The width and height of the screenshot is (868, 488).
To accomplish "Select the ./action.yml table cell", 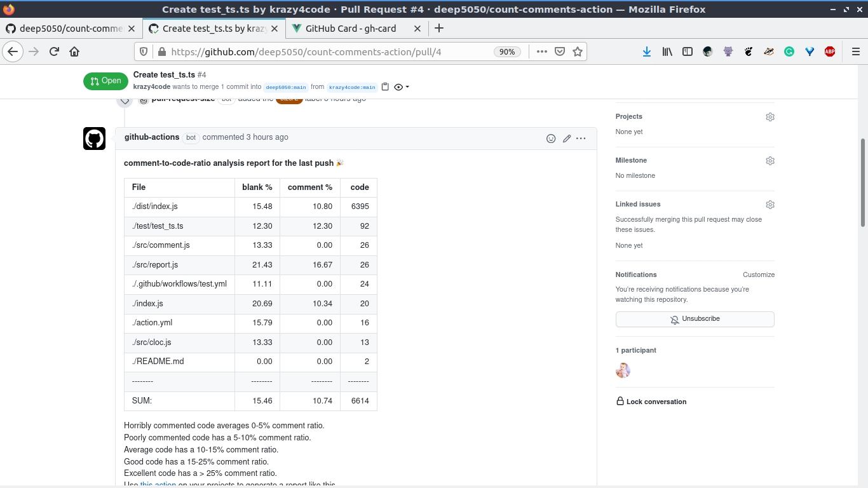I will coord(179,323).
